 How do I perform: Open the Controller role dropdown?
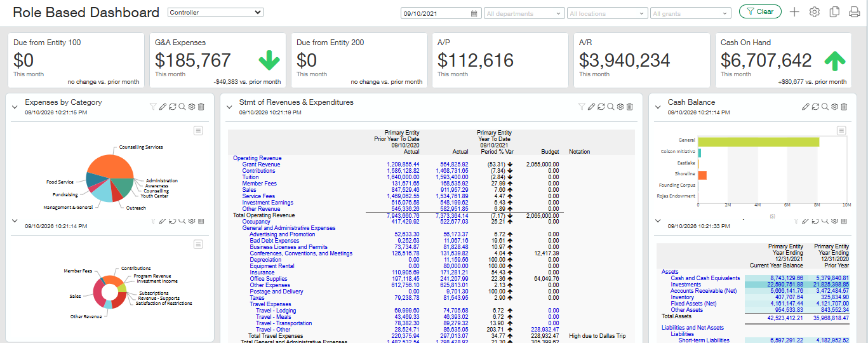point(215,12)
